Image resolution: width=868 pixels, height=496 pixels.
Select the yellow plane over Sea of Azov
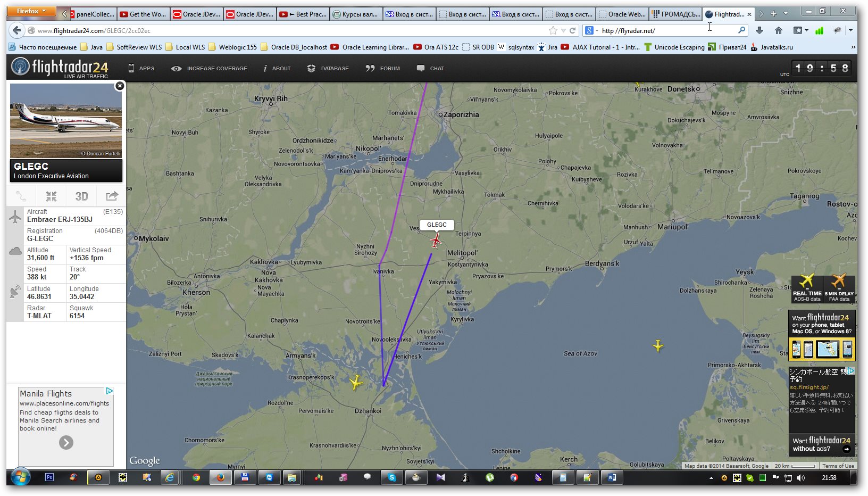[658, 346]
